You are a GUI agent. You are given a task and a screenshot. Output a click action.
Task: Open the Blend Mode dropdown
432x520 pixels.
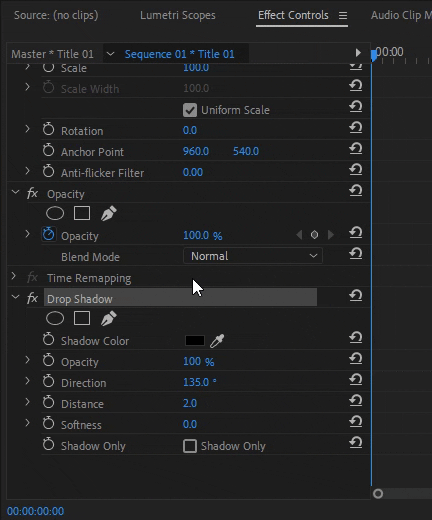(x=253, y=256)
